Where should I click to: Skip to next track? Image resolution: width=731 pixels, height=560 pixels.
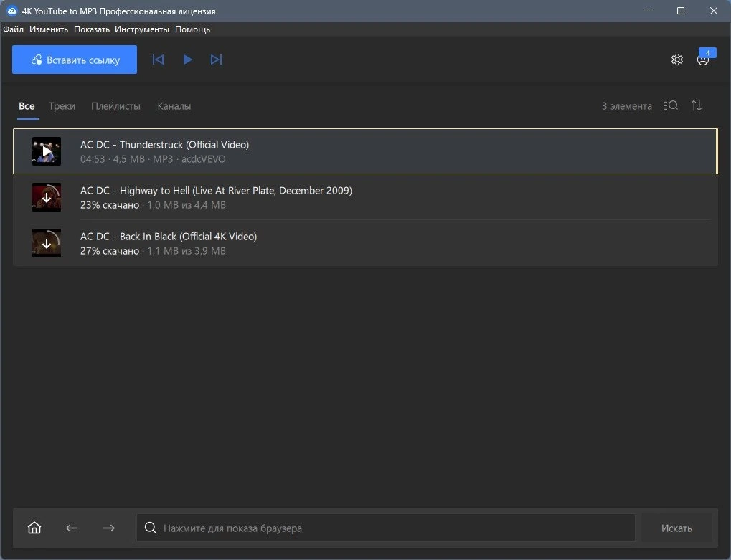click(217, 60)
